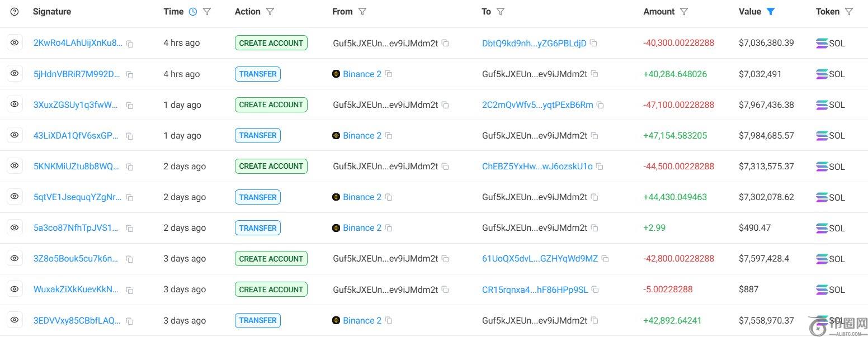Copy the DbtQ9kd9nh address in To column
This screenshot has width=868, height=337.
593,44
